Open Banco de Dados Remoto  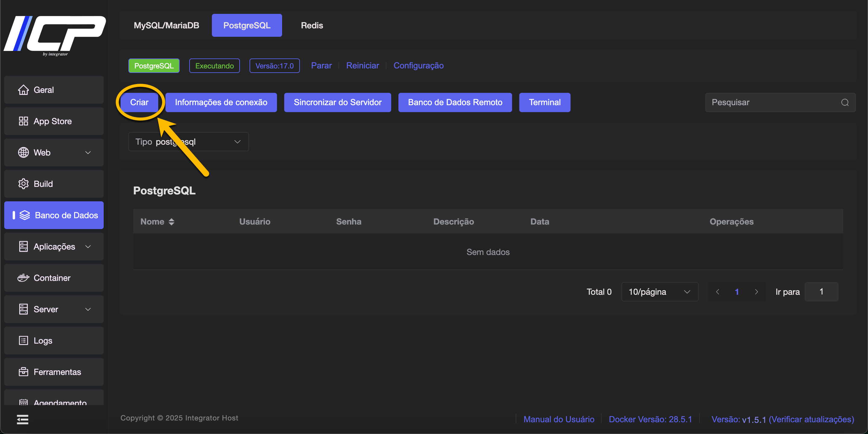pos(455,102)
